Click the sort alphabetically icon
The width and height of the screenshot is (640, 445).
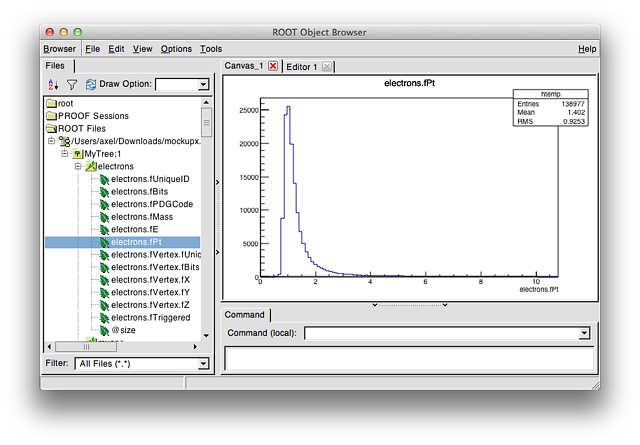click(54, 85)
